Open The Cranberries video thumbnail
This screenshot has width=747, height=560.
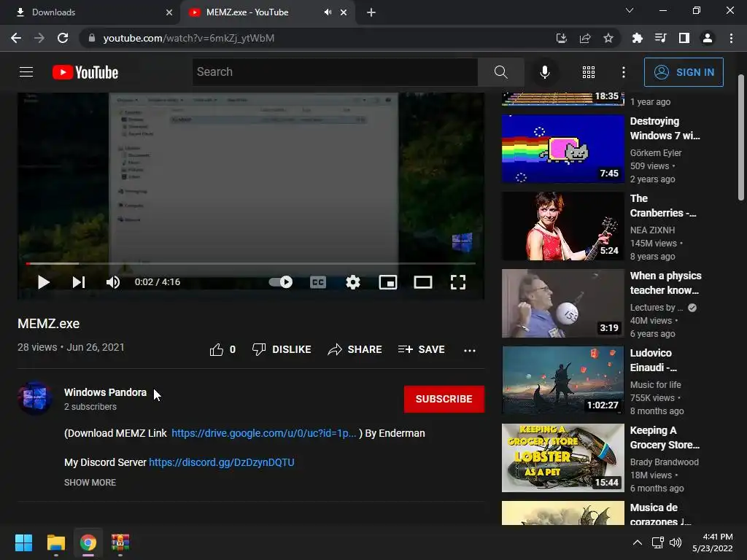[x=562, y=226]
